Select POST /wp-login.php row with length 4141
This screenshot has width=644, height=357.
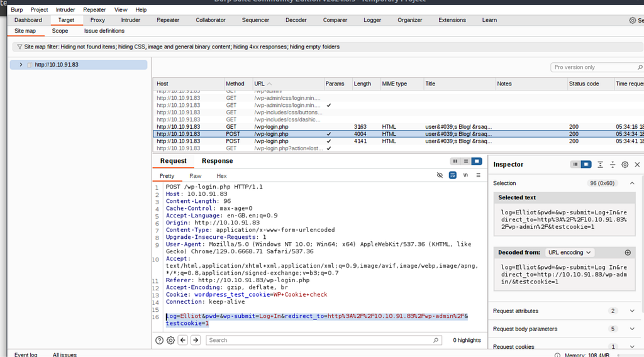point(398,141)
